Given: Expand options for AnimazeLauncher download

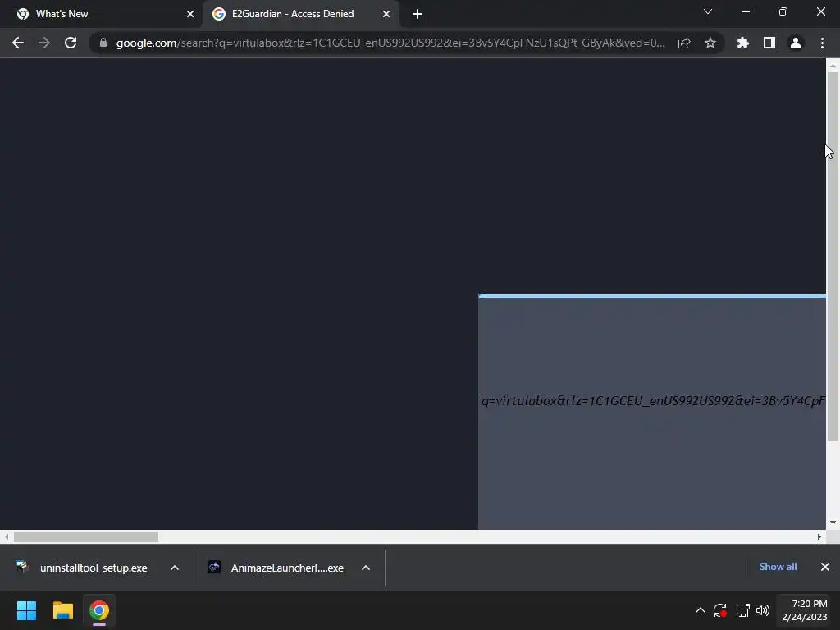Looking at the screenshot, I should pyautogui.click(x=366, y=568).
